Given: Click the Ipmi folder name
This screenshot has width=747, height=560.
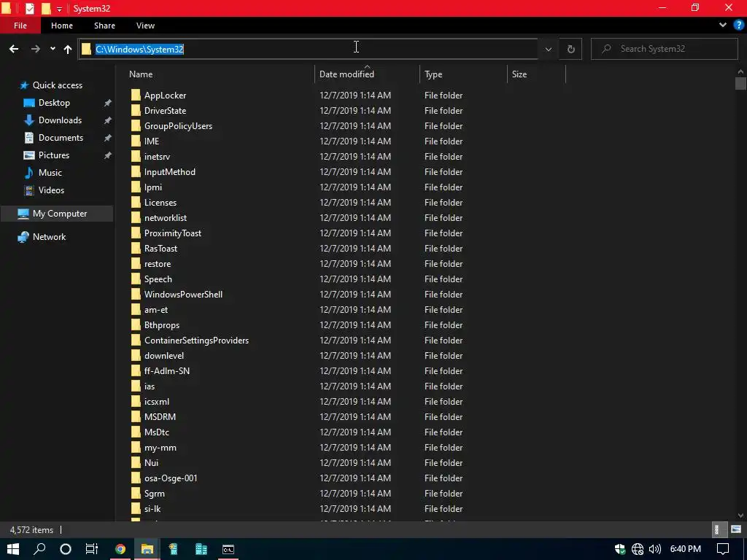Looking at the screenshot, I should point(153,187).
